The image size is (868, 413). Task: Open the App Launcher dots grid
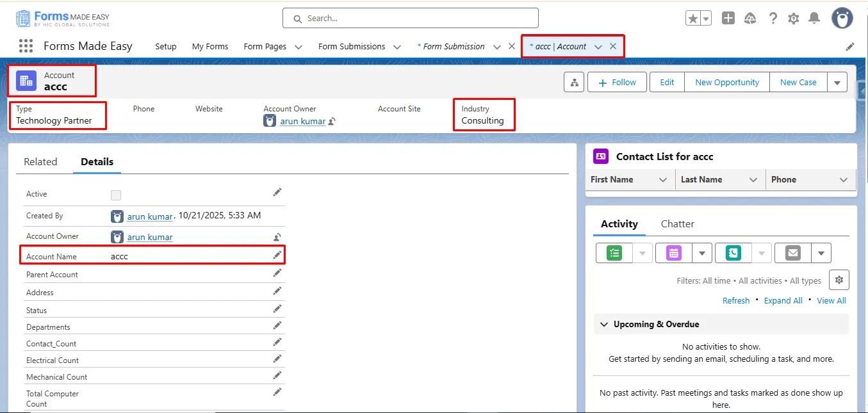26,46
